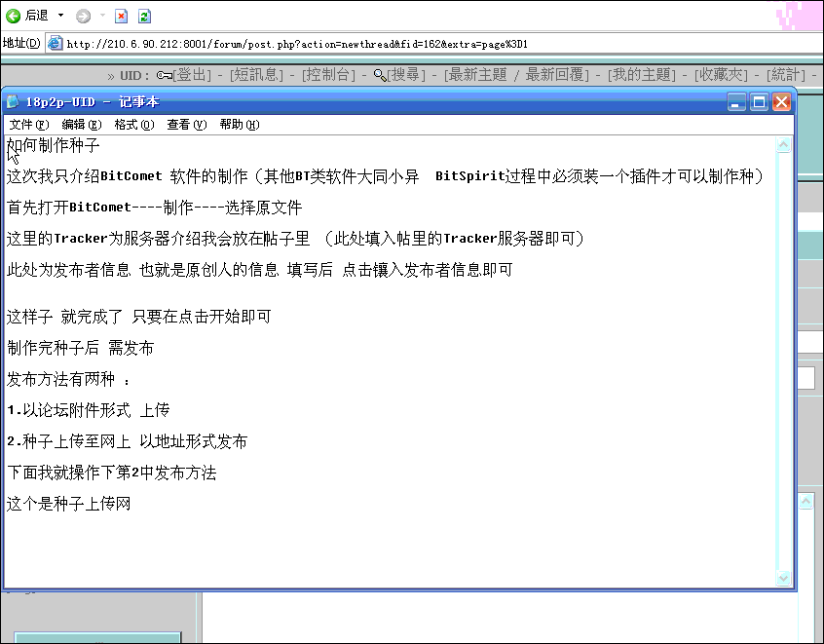Open the 統計 link
824x644 pixels.
click(x=786, y=75)
